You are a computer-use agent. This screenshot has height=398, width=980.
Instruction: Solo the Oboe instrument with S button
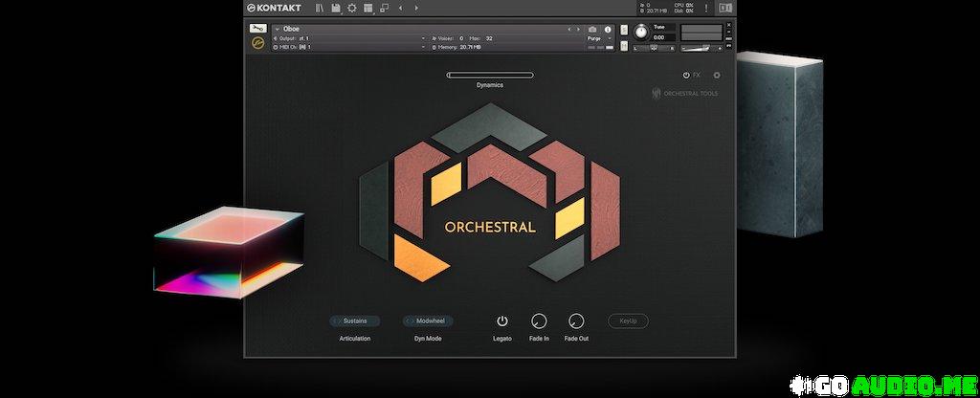pyautogui.click(x=624, y=30)
